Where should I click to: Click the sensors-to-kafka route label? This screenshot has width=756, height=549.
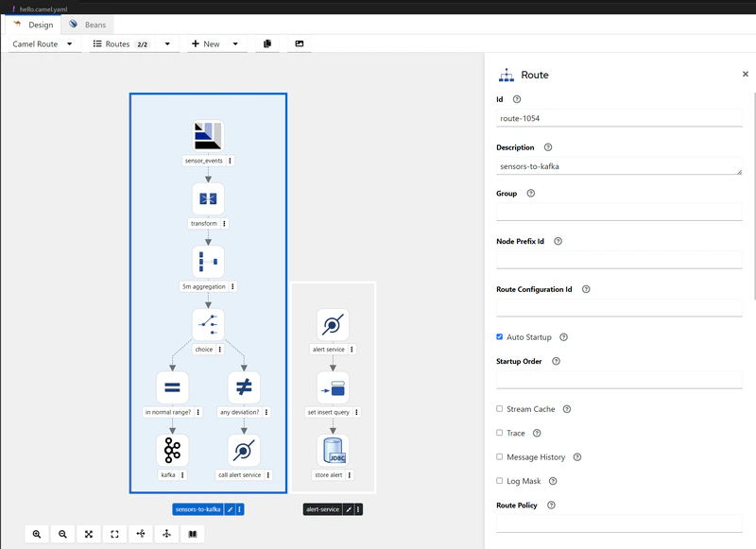tap(198, 509)
